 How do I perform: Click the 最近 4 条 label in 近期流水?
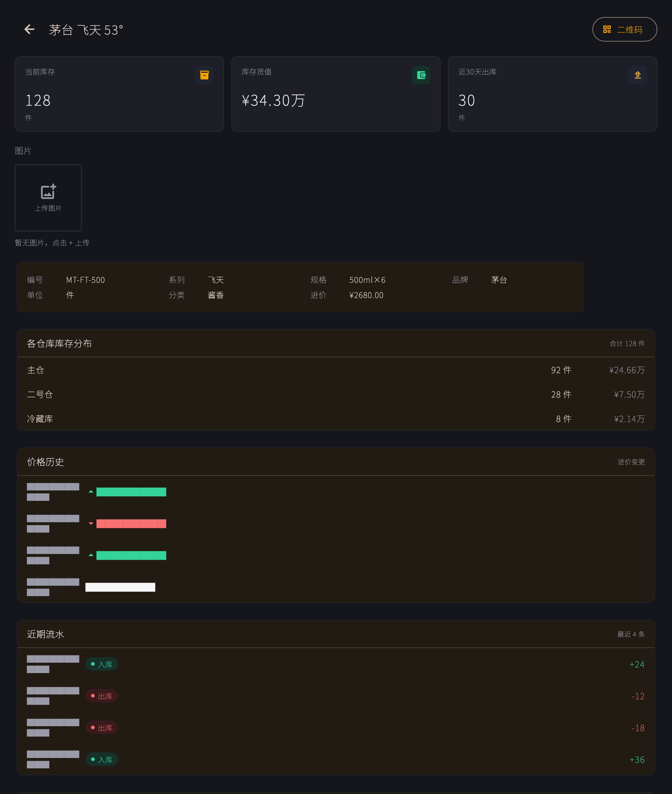(631, 634)
